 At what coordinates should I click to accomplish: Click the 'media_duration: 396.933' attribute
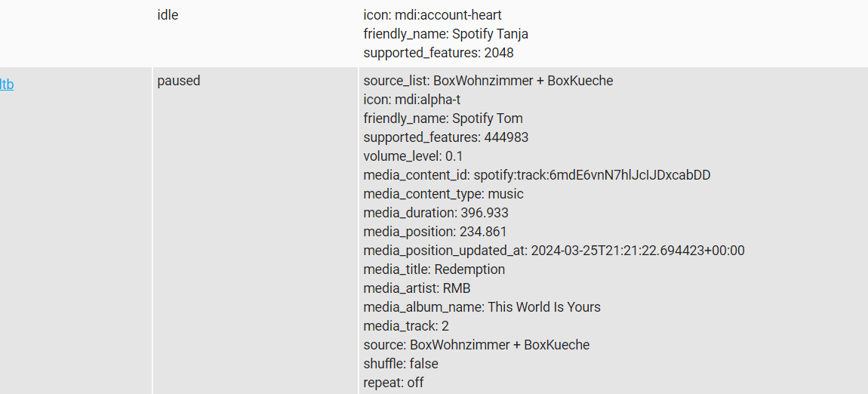click(x=436, y=213)
